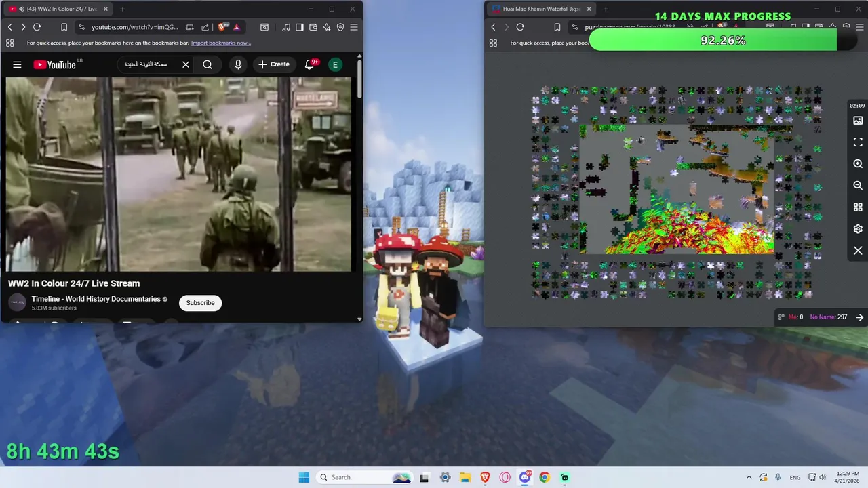Go back in the YouTube browser window
Image resolution: width=868 pixels, height=488 pixels.
9,27
